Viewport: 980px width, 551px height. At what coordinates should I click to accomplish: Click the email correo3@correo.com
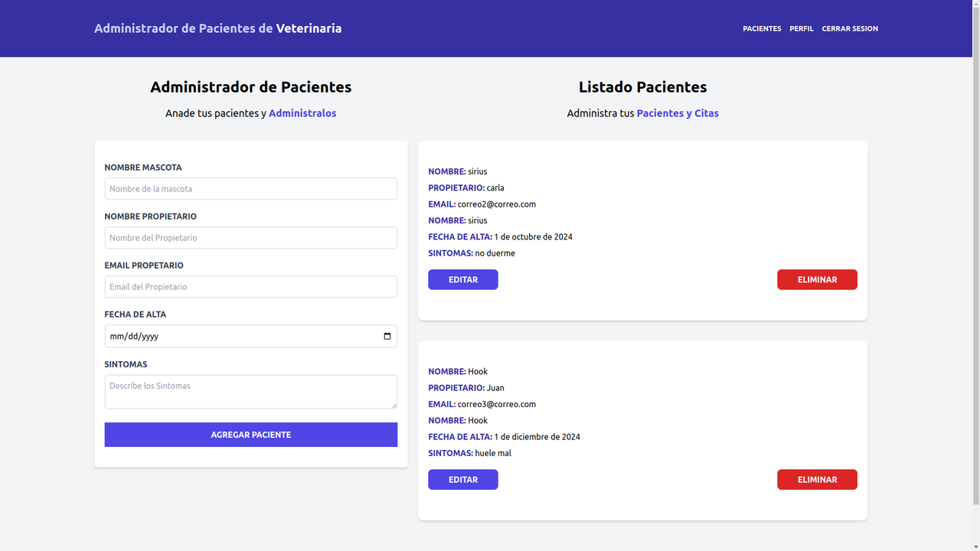pos(497,404)
